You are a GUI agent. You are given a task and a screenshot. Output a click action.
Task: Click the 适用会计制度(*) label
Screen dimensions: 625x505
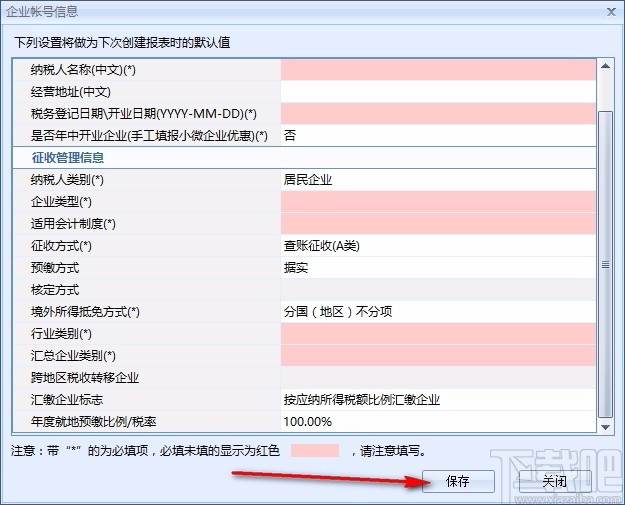pos(73,224)
